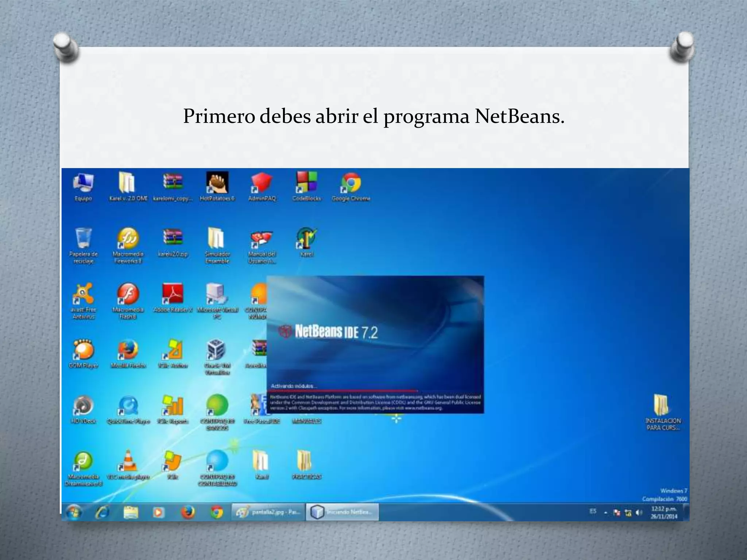
Task: Launch Macromedia Flash 8
Action: coord(128,302)
